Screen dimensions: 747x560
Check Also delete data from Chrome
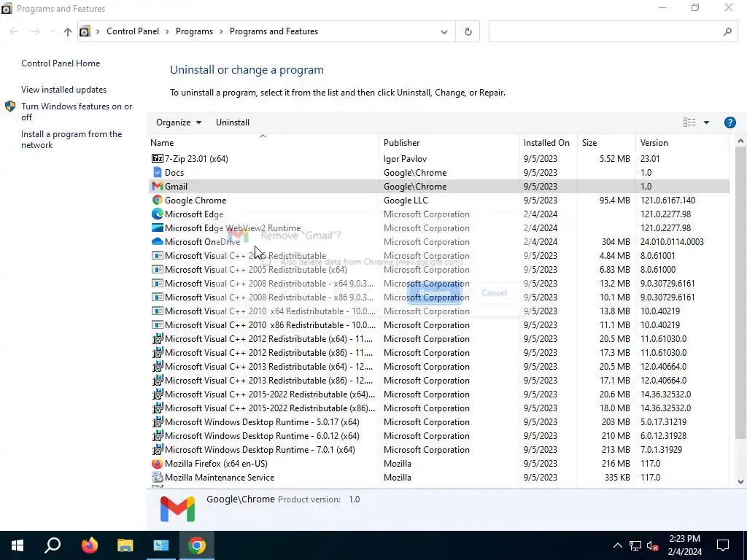267,262
